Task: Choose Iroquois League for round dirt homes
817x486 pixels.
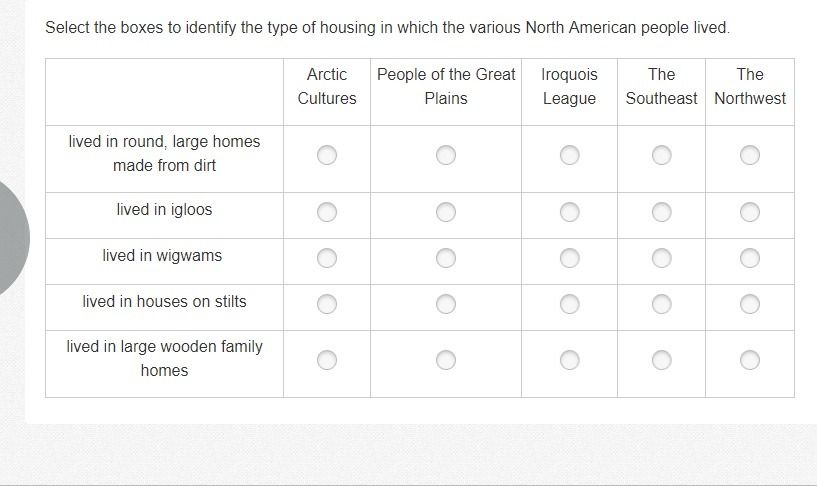Action: [570, 155]
